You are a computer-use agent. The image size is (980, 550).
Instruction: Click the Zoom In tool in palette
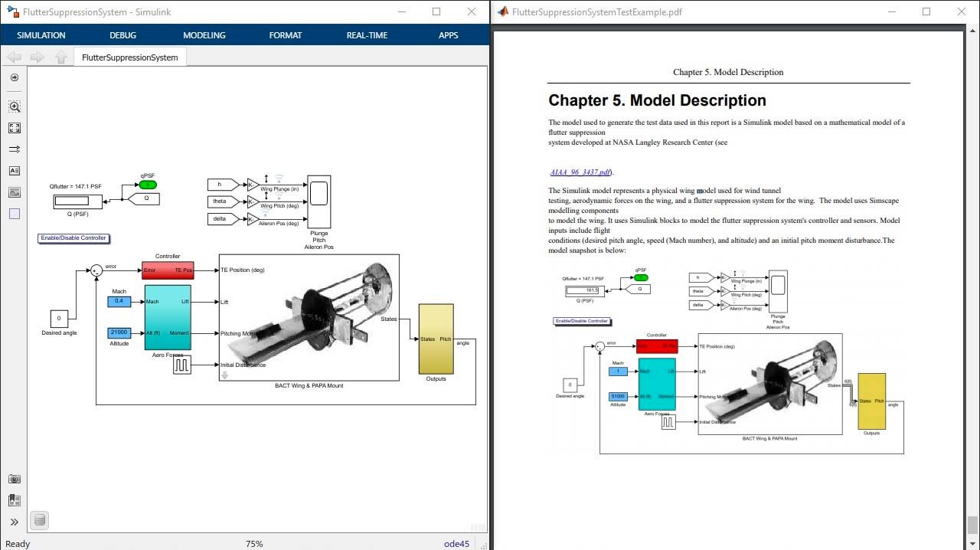click(15, 107)
